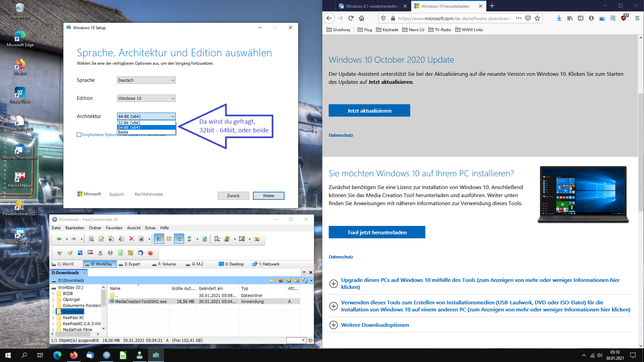Expand 'Weitere Downloadoptionen' section

pyautogui.click(x=375, y=325)
